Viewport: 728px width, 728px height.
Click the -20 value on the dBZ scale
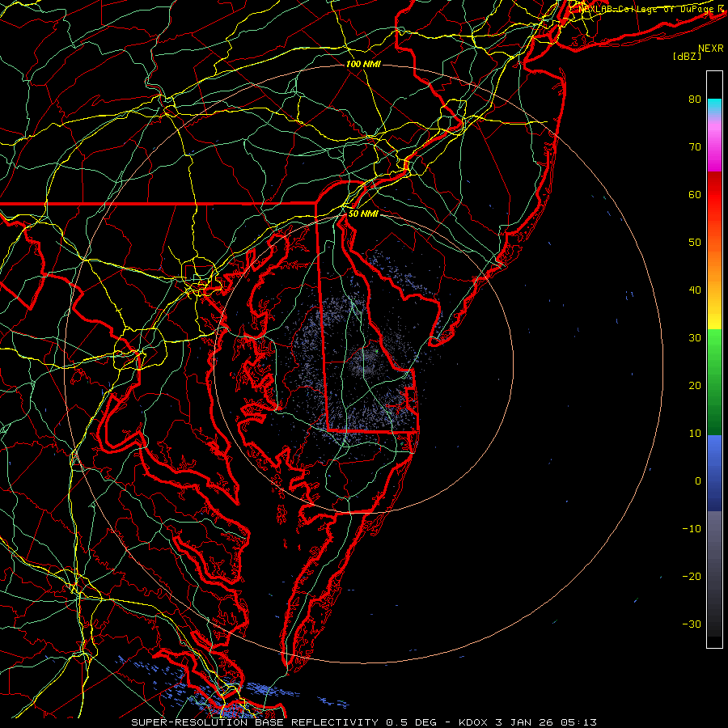pos(692,577)
